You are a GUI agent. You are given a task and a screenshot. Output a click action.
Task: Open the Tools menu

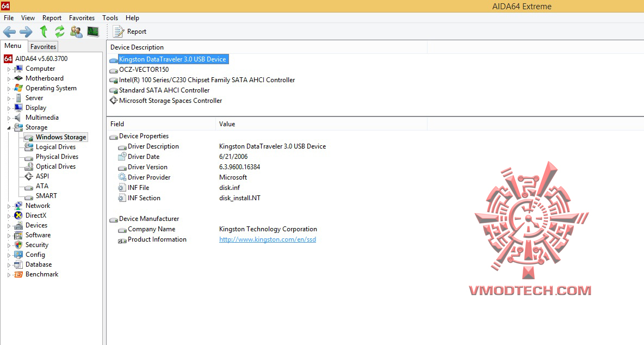tap(110, 17)
